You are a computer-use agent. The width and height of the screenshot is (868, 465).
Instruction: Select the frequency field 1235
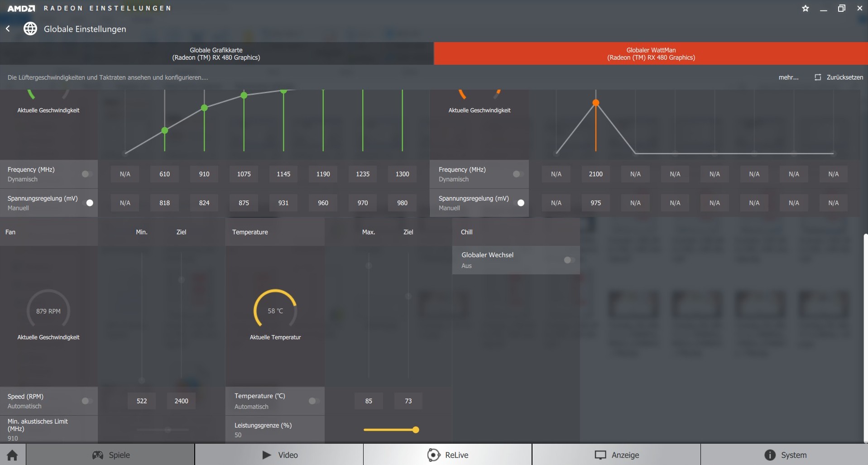coord(363,174)
